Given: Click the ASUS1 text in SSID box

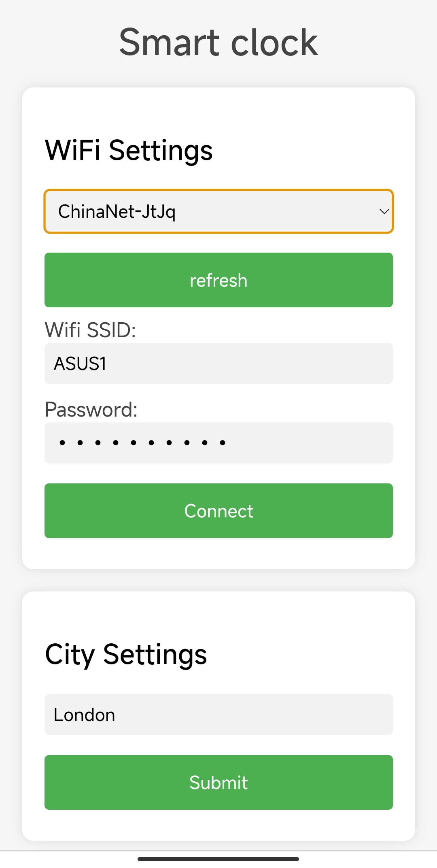Looking at the screenshot, I should [80, 364].
